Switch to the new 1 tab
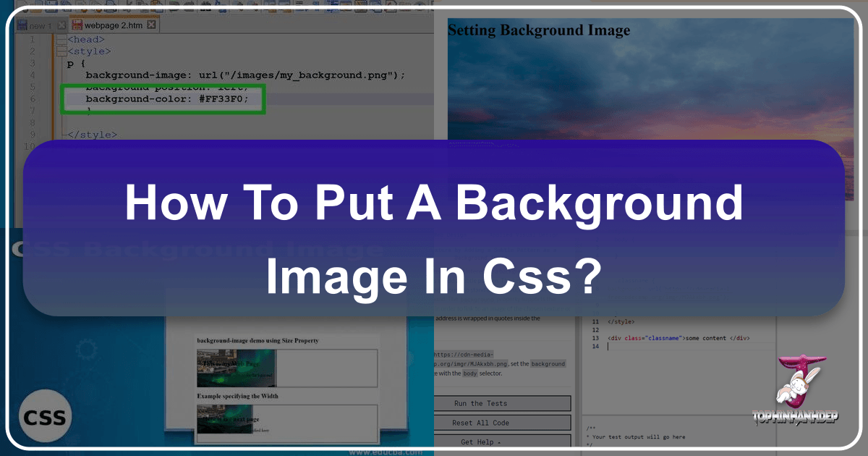Screen dimensions: 868x456 click(41, 25)
